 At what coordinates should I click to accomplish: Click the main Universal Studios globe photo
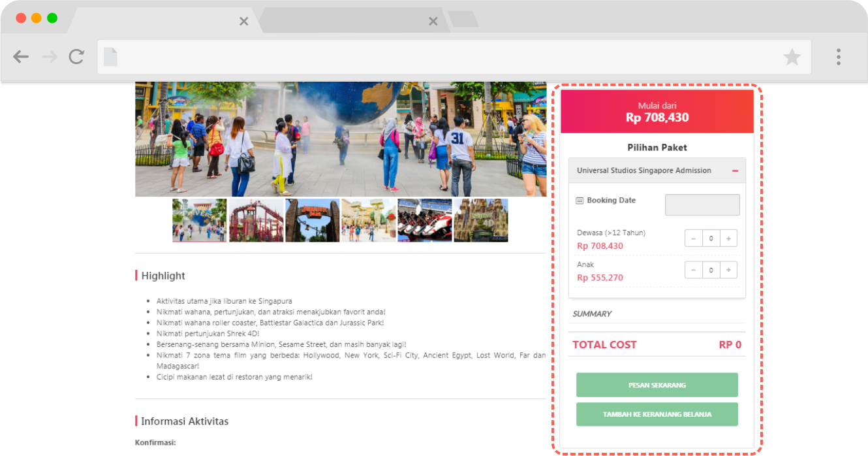(341, 138)
